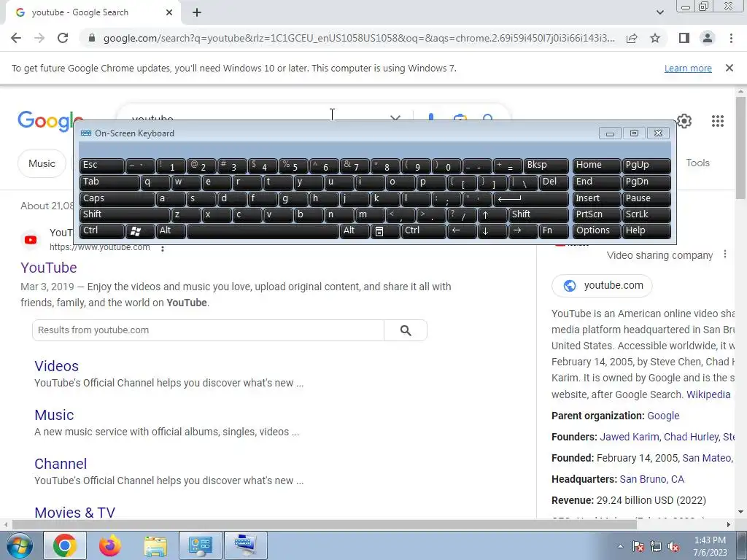Click the vertical scrollbar thumb of the page
This screenshot has width=747, height=560.
click(x=740, y=147)
